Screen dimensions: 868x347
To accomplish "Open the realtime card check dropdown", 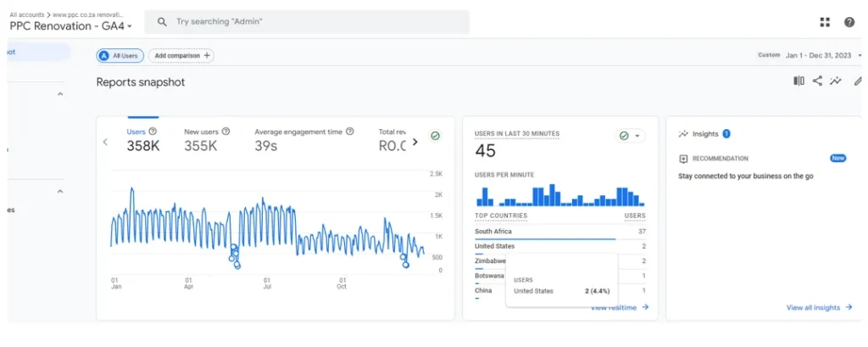I will (x=630, y=136).
